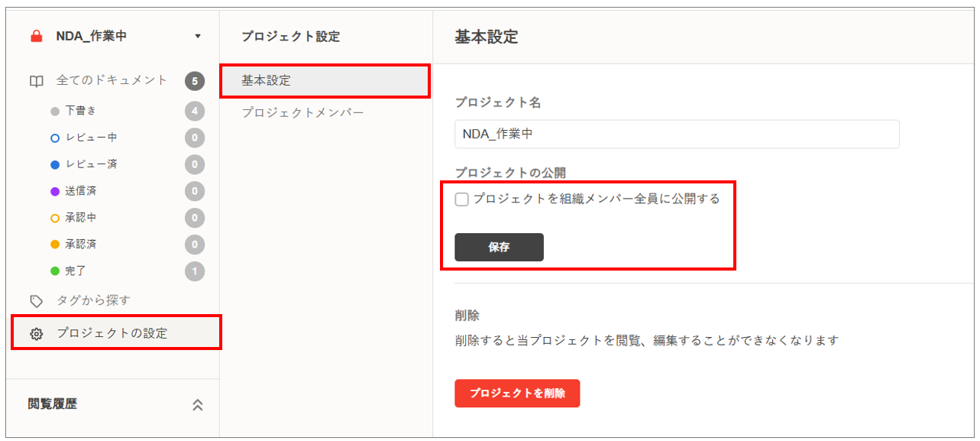Click the tag icon to search by tag
Image resolution: width=980 pixels, height=441 pixels.
tap(36, 301)
